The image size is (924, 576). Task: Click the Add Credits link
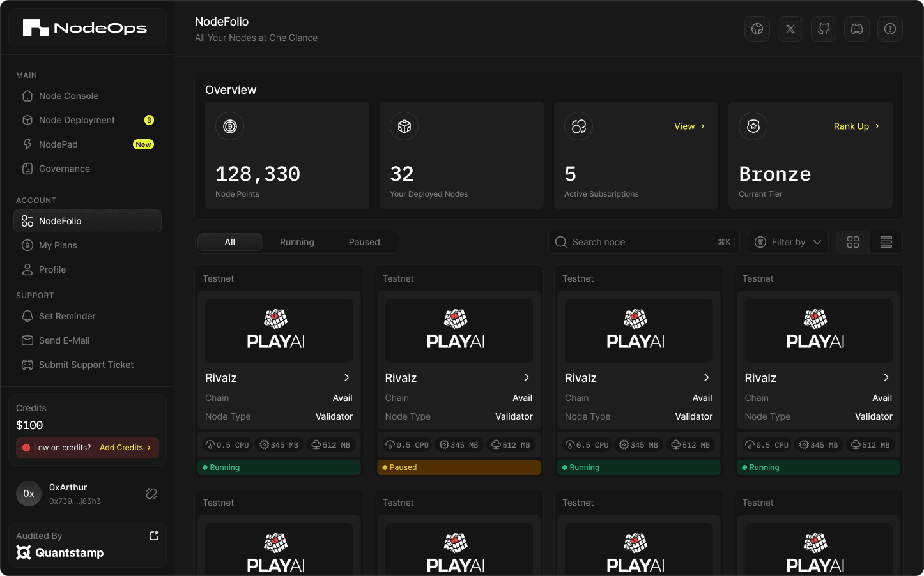[125, 448]
